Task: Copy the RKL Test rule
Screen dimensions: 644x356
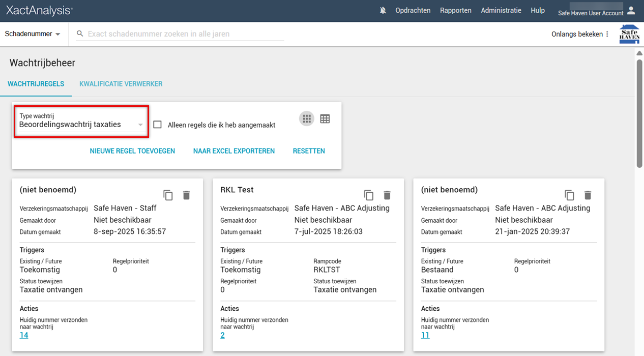Action: click(368, 195)
